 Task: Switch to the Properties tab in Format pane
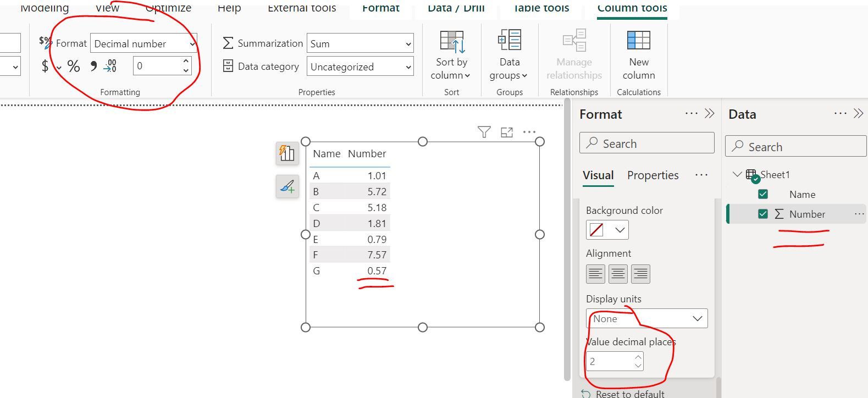pos(653,175)
